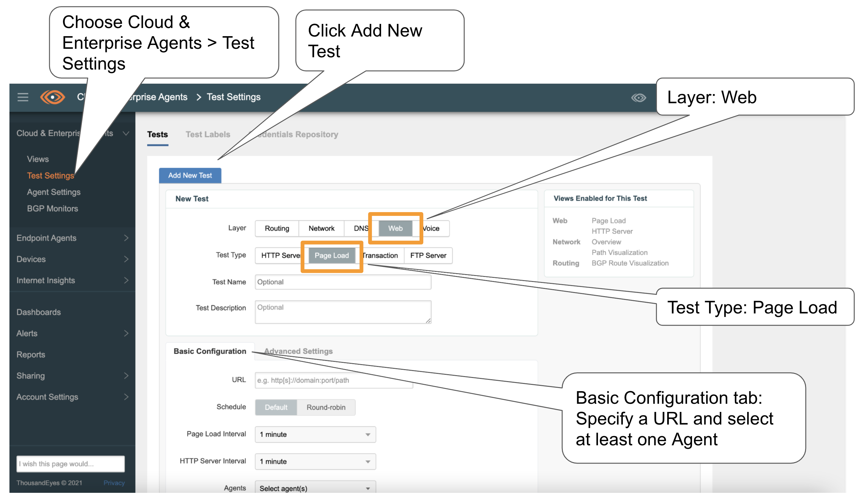Open the HTTP Server Interval dropdown
Image resolution: width=868 pixels, height=501 pixels.
[315, 462]
